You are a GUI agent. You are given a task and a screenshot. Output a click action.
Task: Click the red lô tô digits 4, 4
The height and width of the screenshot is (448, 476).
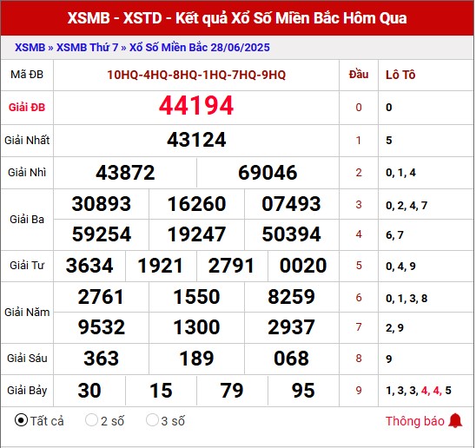(431, 391)
